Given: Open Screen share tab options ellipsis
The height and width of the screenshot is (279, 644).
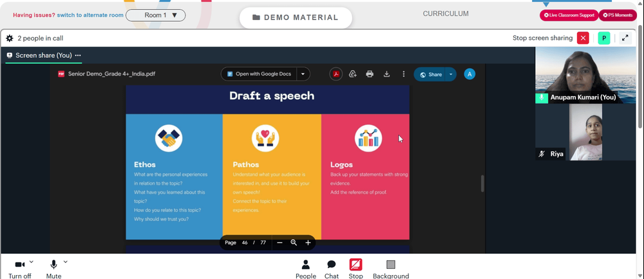Looking at the screenshot, I should (78, 55).
